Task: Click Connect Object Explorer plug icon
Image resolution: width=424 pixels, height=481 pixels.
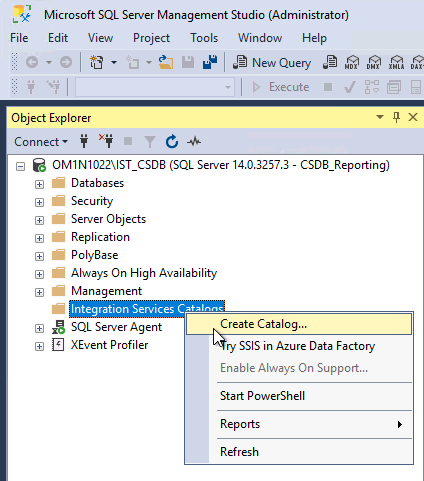Action: pyautogui.click(x=84, y=142)
